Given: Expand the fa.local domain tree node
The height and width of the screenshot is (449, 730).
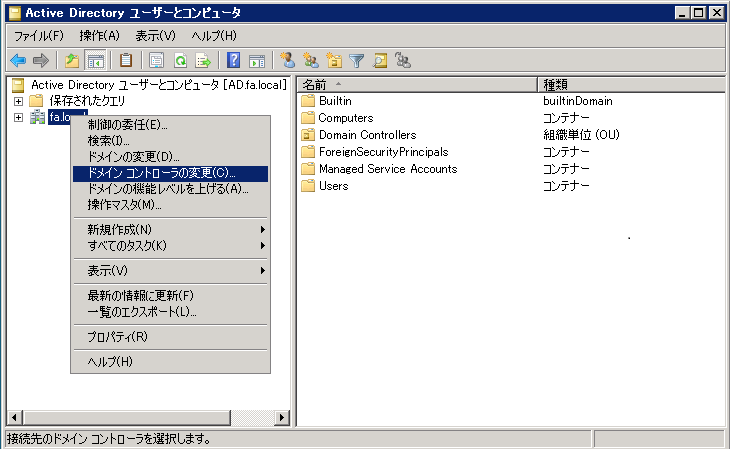Looking at the screenshot, I should [18, 118].
